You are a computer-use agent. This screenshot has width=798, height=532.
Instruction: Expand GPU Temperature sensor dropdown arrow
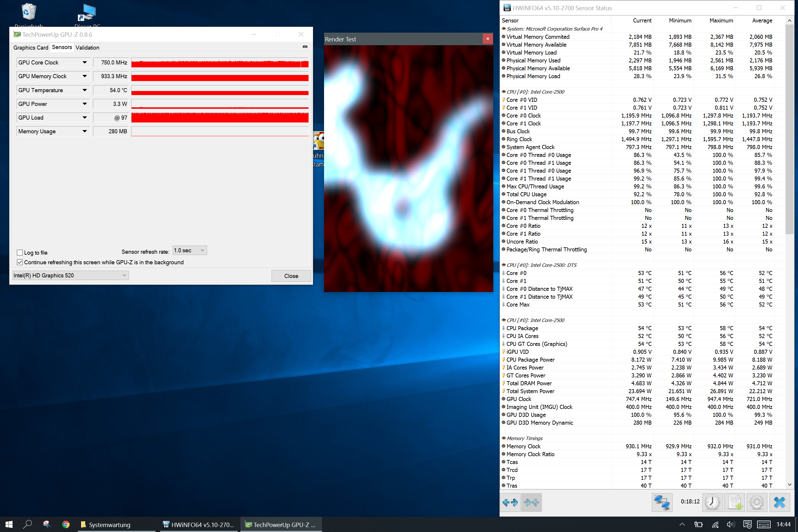coord(85,90)
